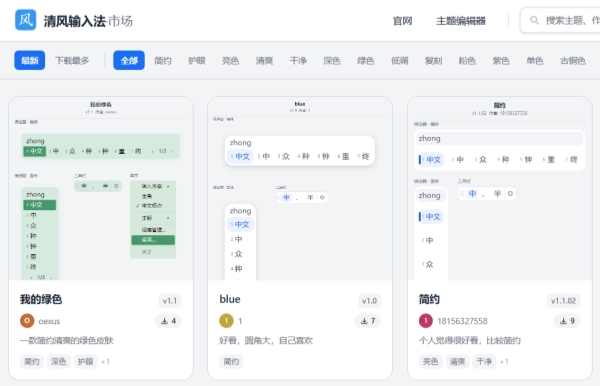Screen dimensions: 600x386
Task: Focus the 搜索主题 search field
Action: point(560,20)
